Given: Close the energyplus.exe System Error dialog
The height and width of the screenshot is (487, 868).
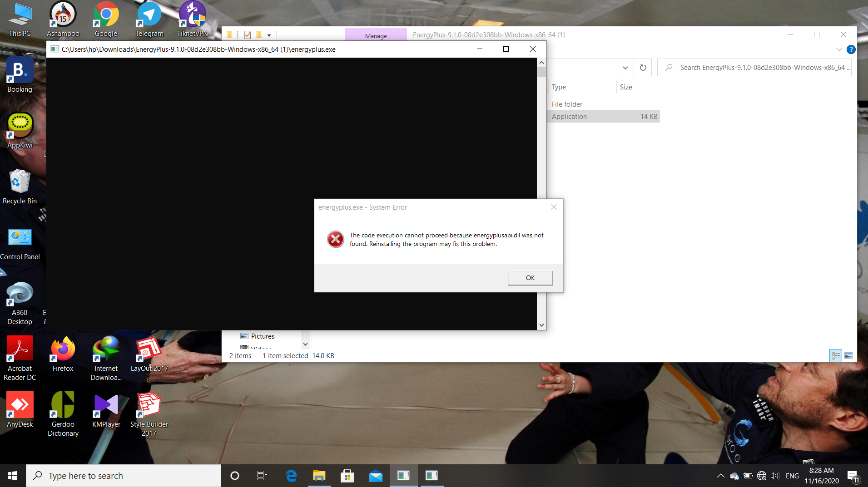Looking at the screenshot, I should coord(553,207).
